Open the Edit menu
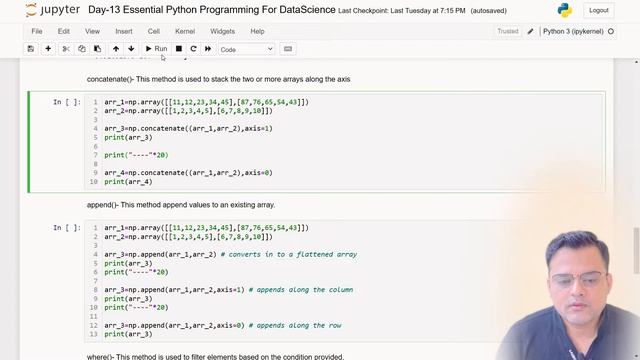This screenshot has height=360, width=640. [63, 31]
